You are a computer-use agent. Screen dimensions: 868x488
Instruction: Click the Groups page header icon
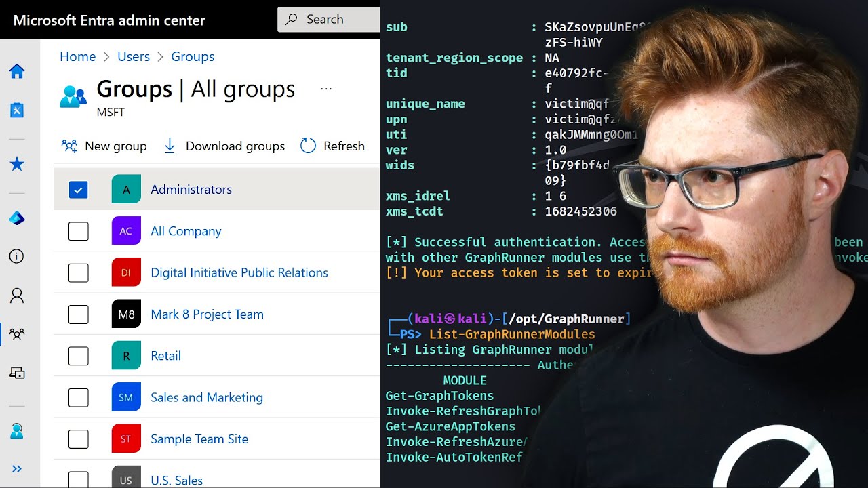(x=73, y=97)
